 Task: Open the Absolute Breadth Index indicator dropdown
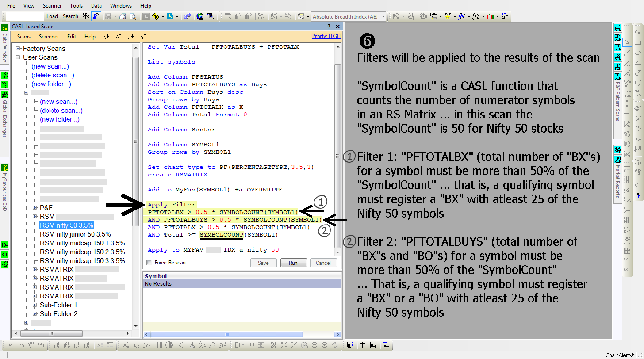click(383, 16)
